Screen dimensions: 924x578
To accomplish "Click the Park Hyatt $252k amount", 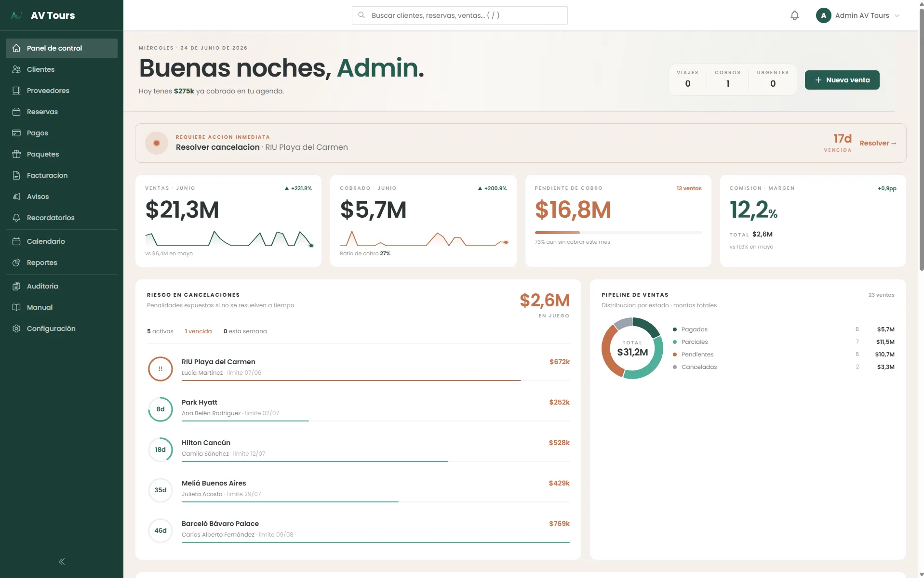I will [x=559, y=402].
